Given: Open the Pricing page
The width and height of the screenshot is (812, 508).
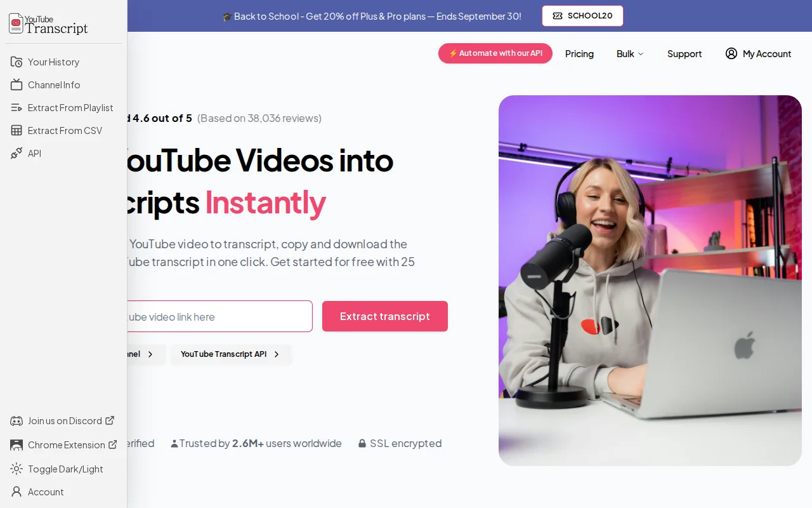Looking at the screenshot, I should point(579,54).
